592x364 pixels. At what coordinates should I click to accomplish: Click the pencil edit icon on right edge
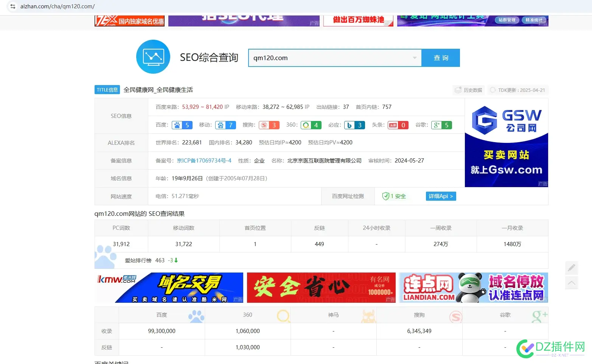point(572,268)
